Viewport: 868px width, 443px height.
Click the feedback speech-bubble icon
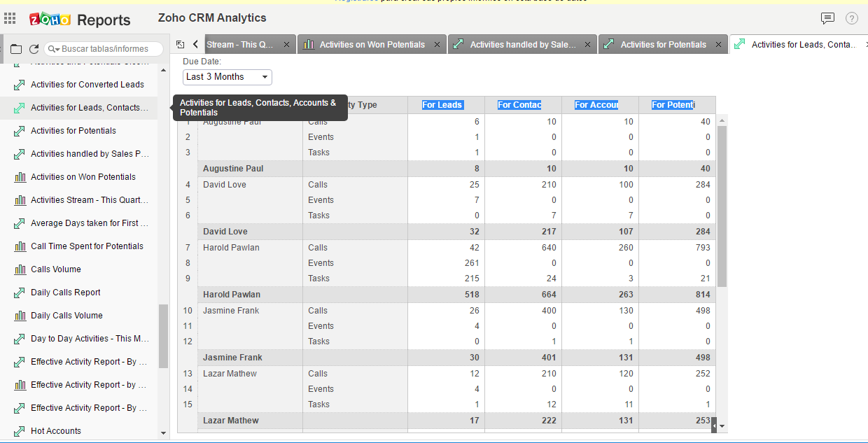827,19
